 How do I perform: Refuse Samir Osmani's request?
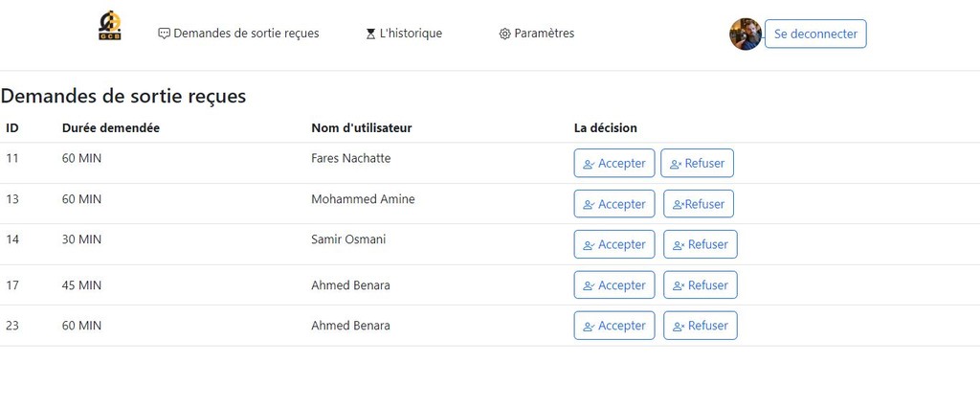700,244
